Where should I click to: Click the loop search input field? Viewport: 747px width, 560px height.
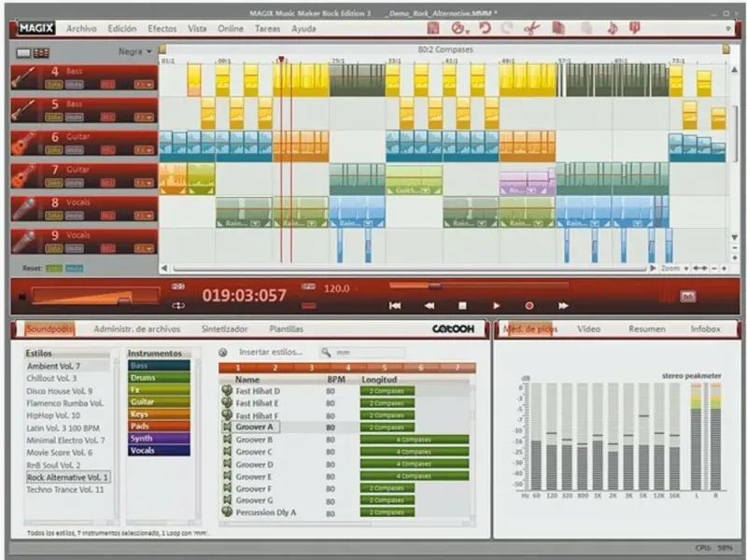[x=362, y=353]
